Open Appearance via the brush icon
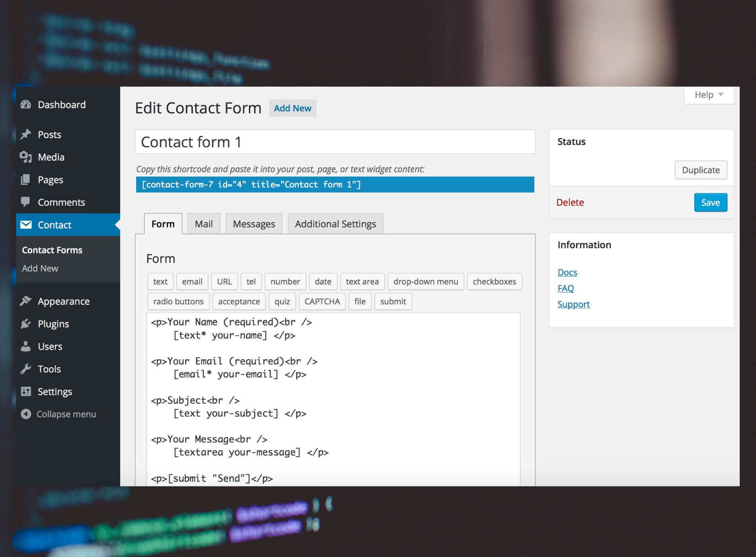 point(25,301)
